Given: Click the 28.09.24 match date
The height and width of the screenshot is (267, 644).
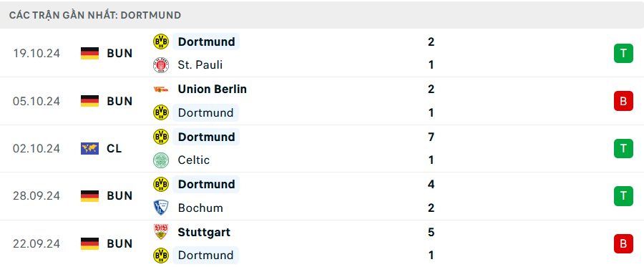Looking at the screenshot, I should pos(36,196).
